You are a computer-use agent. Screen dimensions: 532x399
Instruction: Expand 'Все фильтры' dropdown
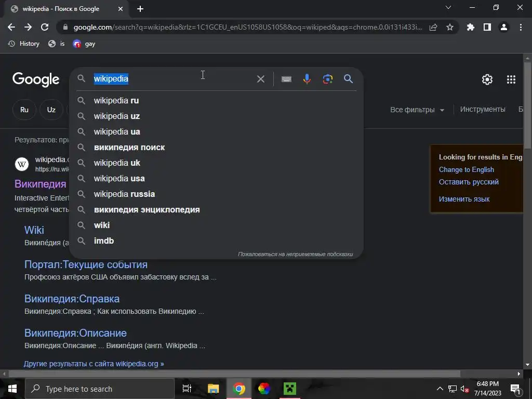(417, 110)
